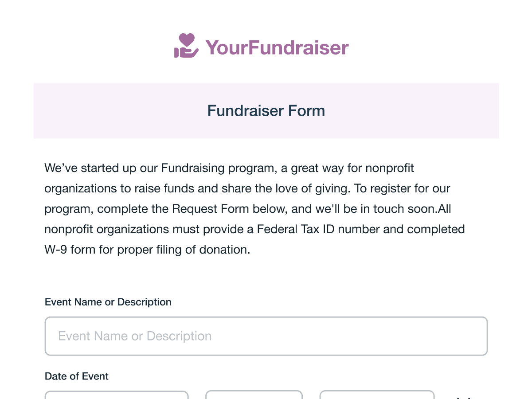This screenshot has height=399, width=532.
Task: Open the third Date of Event field
Action: pyautogui.click(x=377, y=395)
